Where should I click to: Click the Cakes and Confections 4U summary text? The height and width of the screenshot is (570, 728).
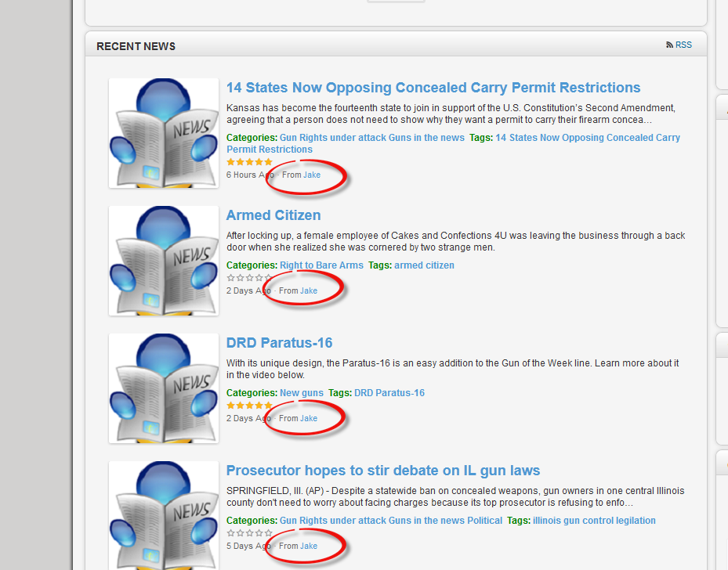tap(455, 241)
